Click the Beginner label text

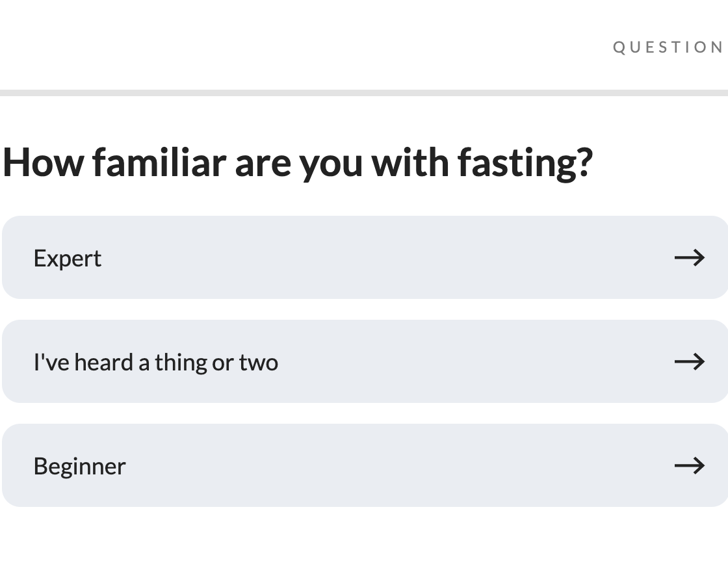coord(79,466)
